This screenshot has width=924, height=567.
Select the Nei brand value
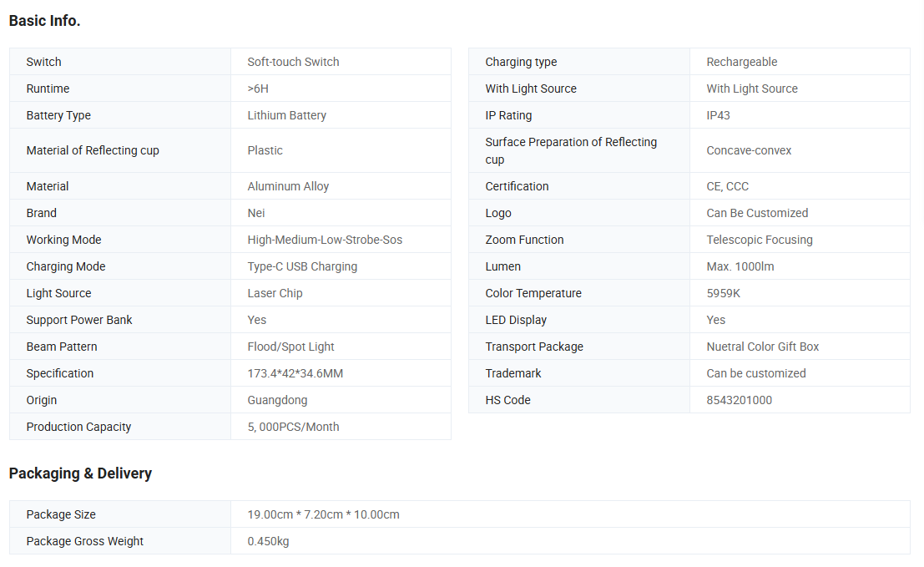pyautogui.click(x=256, y=213)
